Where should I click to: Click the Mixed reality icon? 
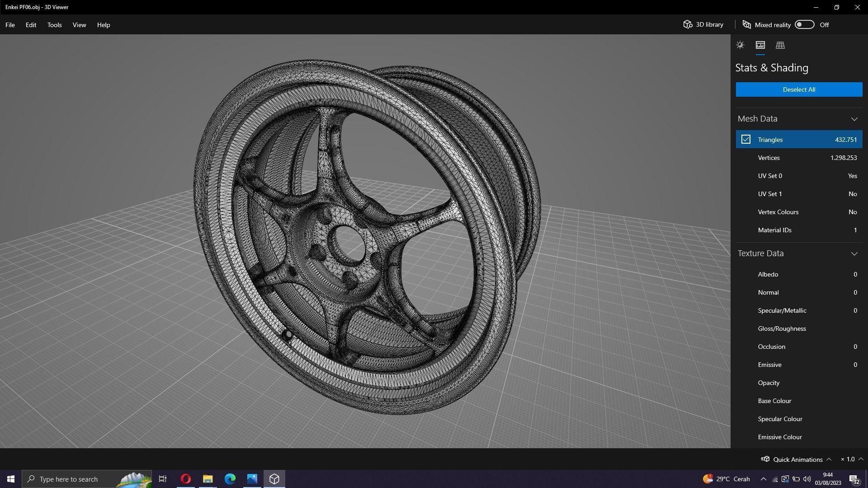pyautogui.click(x=746, y=25)
